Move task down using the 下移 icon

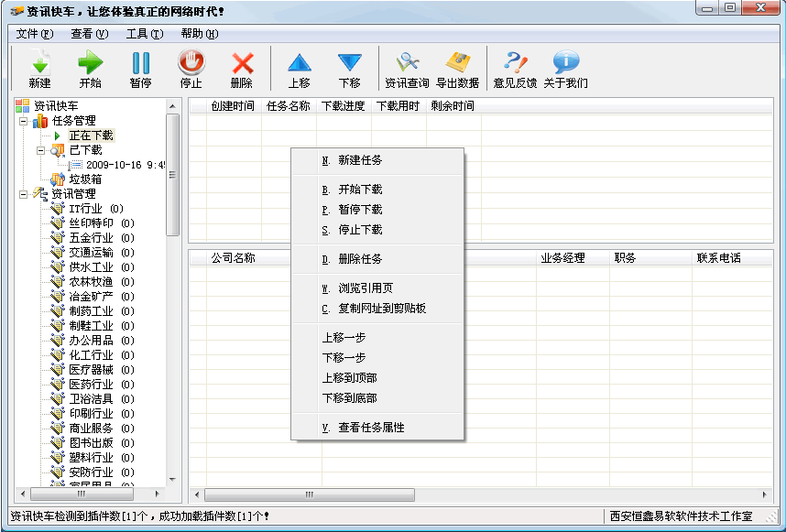pos(351,68)
